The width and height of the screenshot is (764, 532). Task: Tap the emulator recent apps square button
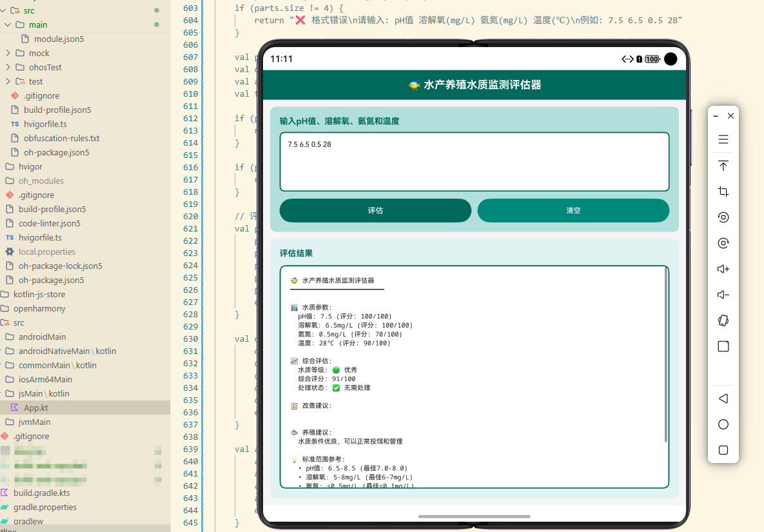(x=723, y=450)
